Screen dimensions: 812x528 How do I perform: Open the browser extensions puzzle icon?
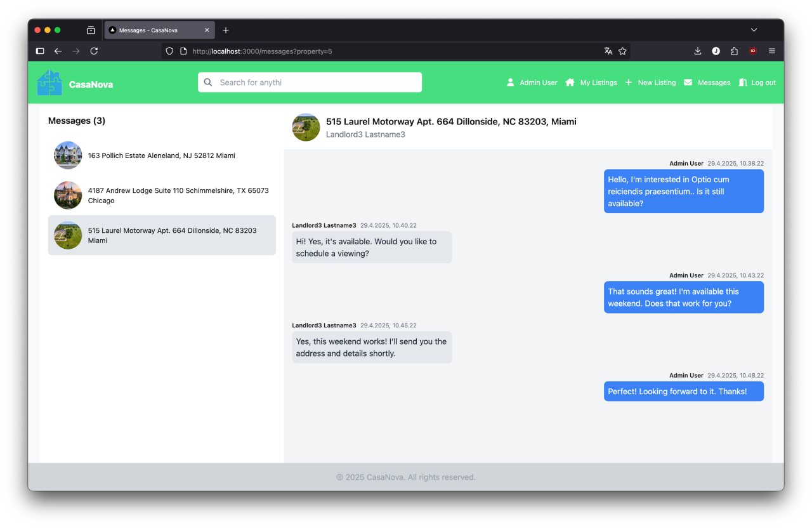click(734, 51)
